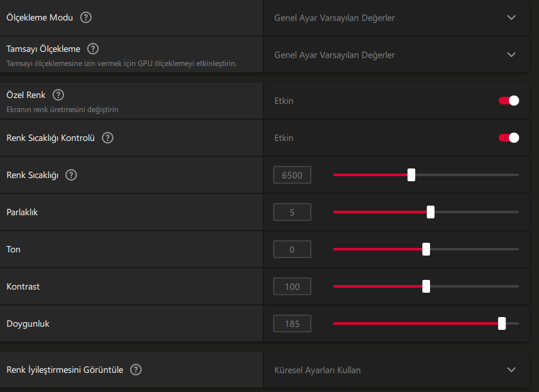Click the Parlaklık slider handle
This screenshot has width=539, height=392.
[431, 212]
